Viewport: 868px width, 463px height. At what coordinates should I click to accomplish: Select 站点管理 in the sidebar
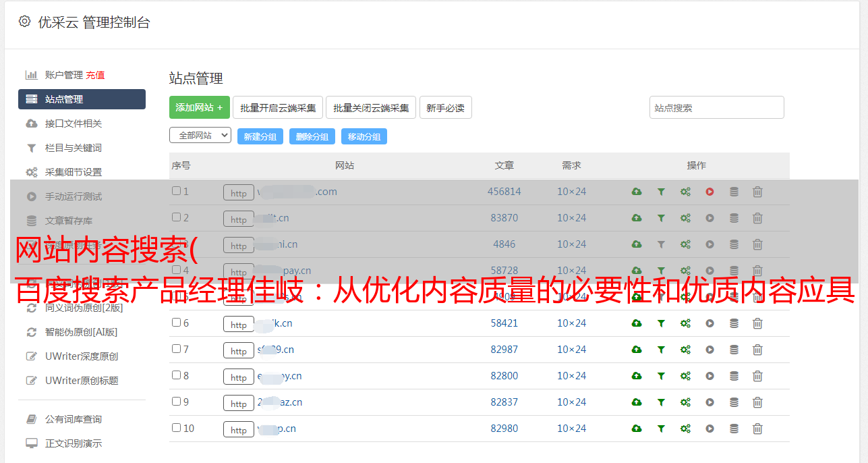(82, 99)
